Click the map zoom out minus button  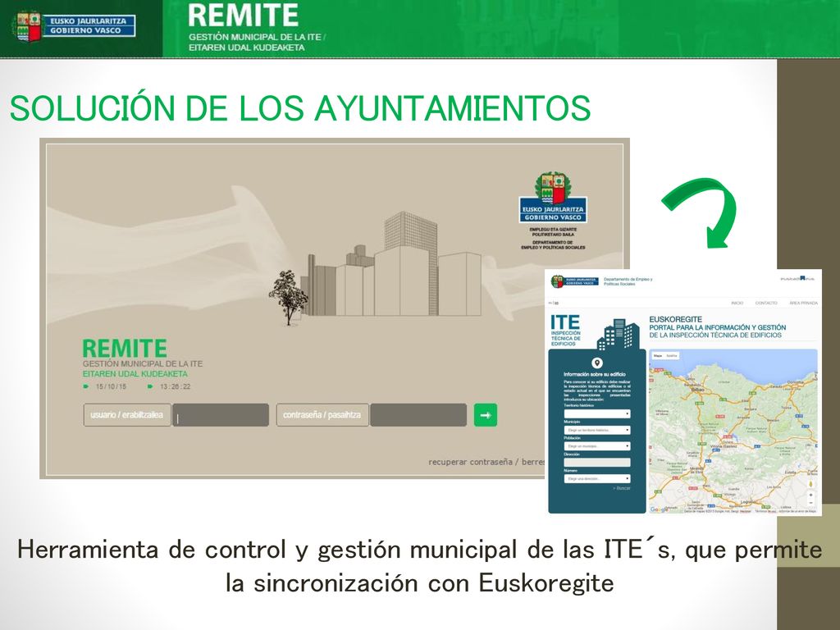810,503
